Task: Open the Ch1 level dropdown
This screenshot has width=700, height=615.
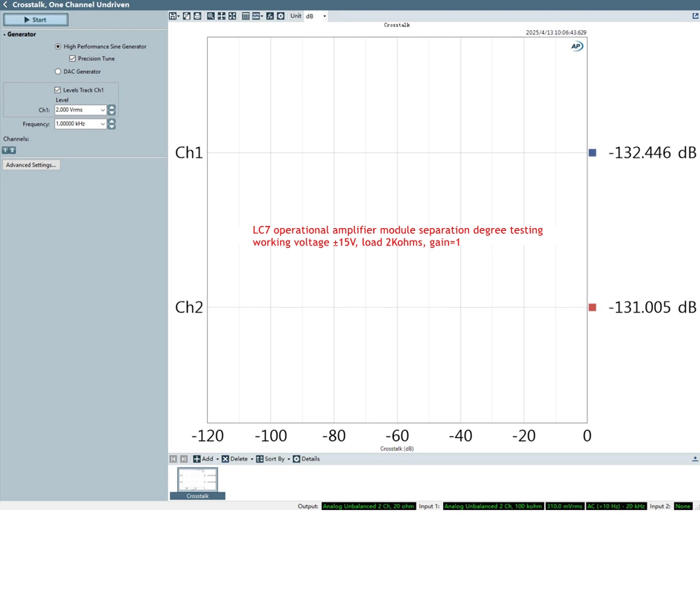Action: pyautogui.click(x=103, y=110)
